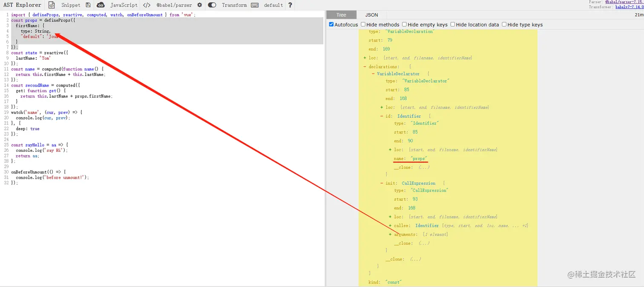Switch to the JSON tab
This screenshot has width=644, height=287.
(x=371, y=15)
